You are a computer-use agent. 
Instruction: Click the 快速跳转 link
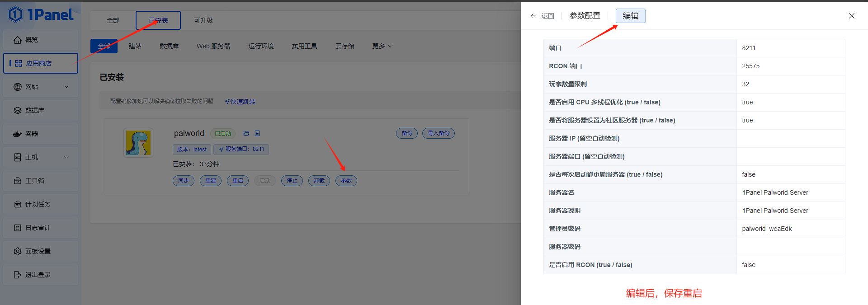point(240,102)
